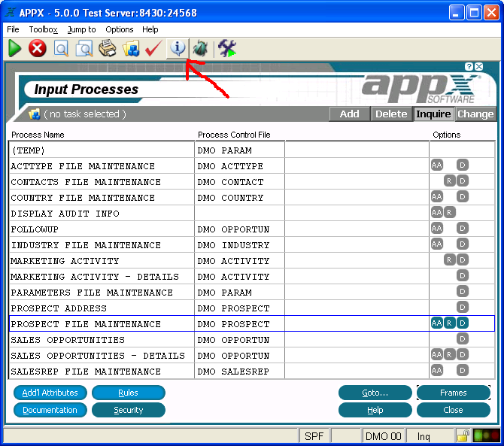Viewport: 504px width, 446px height.
Task: Switch to Delete mode
Action: [391, 114]
